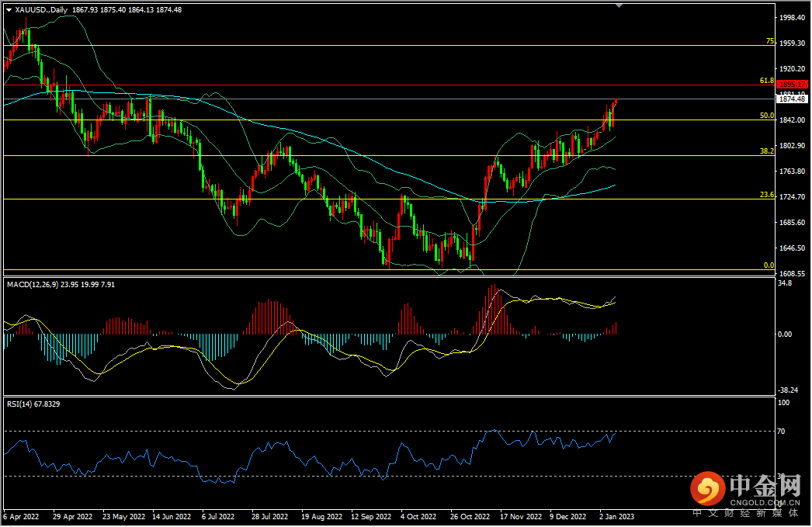Toggle the MACD zero line at 0.00

(x=388, y=333)
